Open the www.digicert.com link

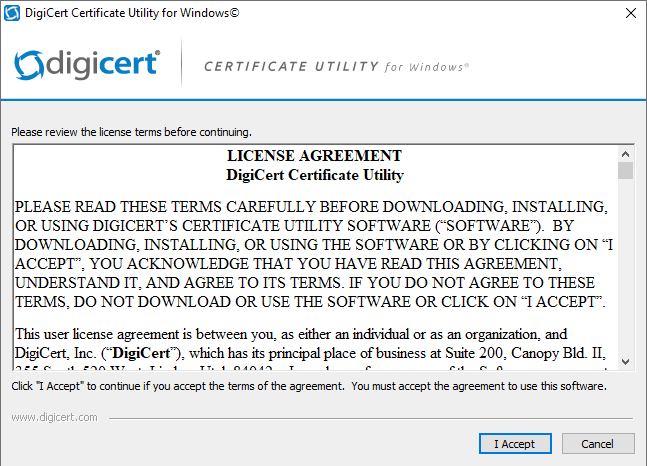[x=54, y=417]
